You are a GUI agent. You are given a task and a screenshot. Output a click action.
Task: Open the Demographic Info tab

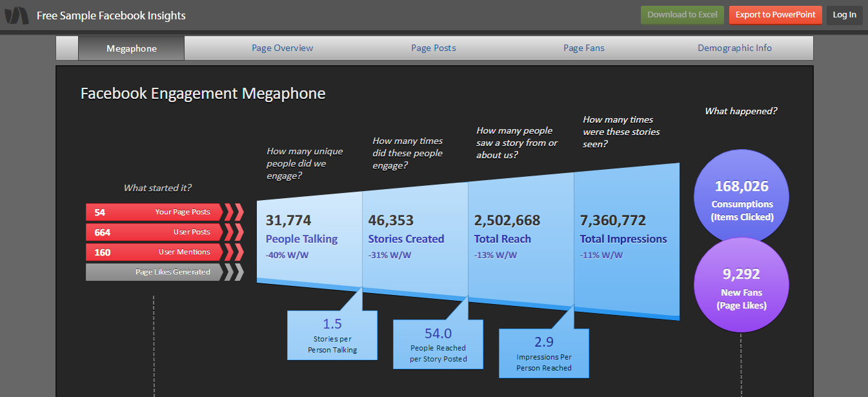click(734, 48)
